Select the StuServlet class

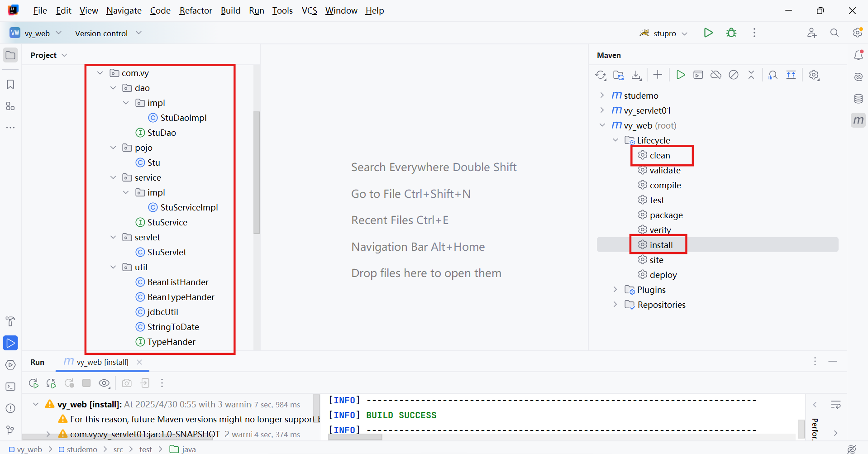pos(167,252)
